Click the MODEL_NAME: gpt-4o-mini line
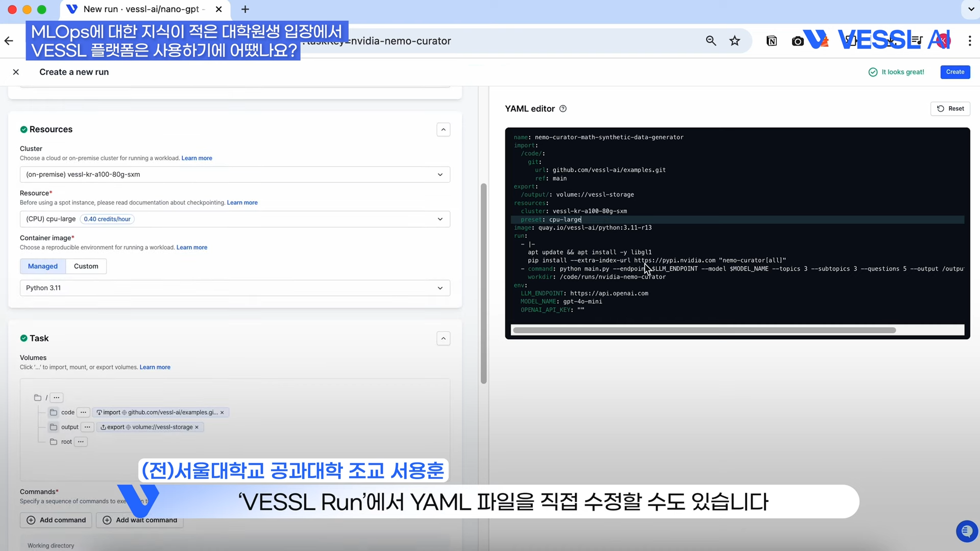Viewport: 980px width, 551px height. coord(561,302)
